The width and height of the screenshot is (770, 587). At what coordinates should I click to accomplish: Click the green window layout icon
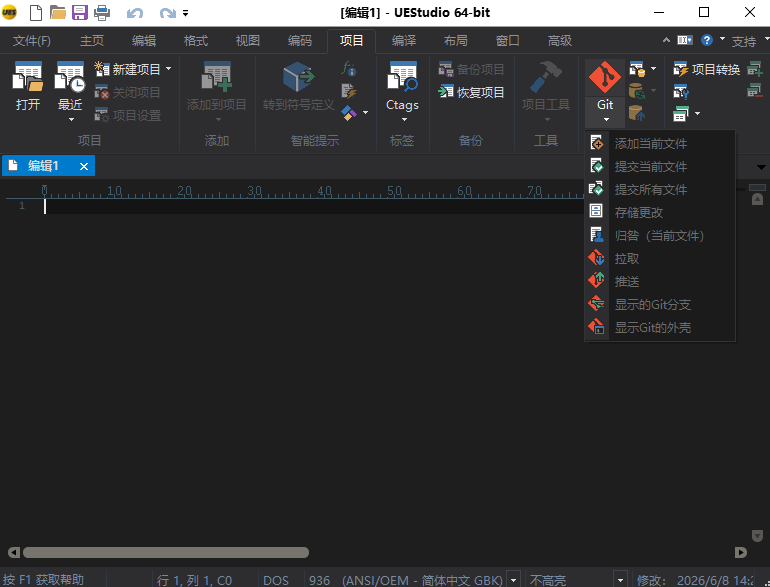coord(681,114)
